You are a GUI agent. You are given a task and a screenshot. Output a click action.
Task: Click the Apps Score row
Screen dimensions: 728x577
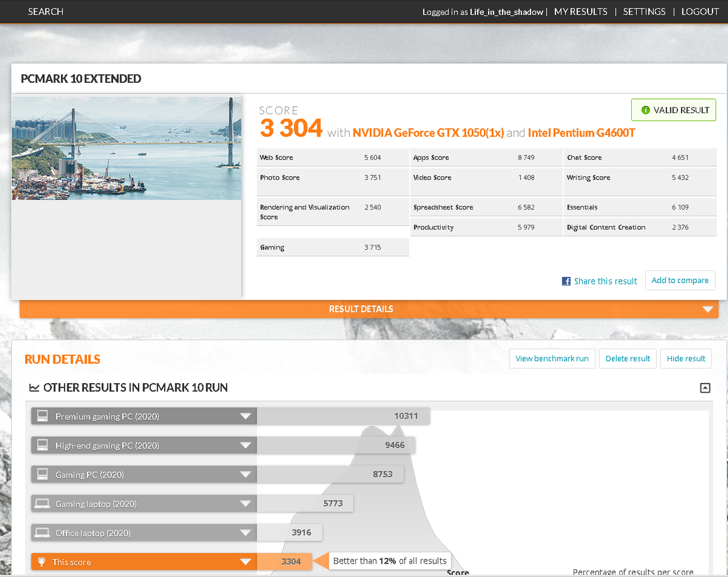click(x=486, y=158)
